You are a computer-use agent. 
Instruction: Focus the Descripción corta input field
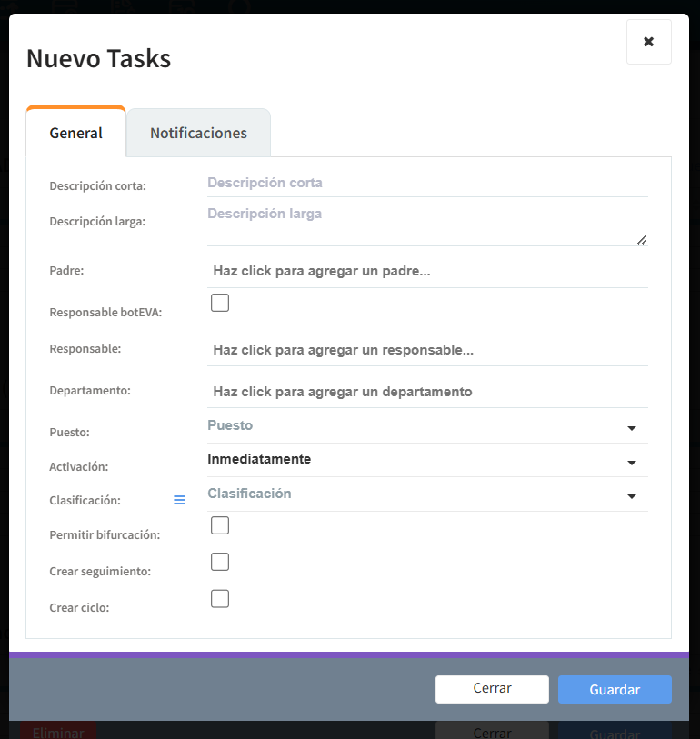tap(427, 183)
